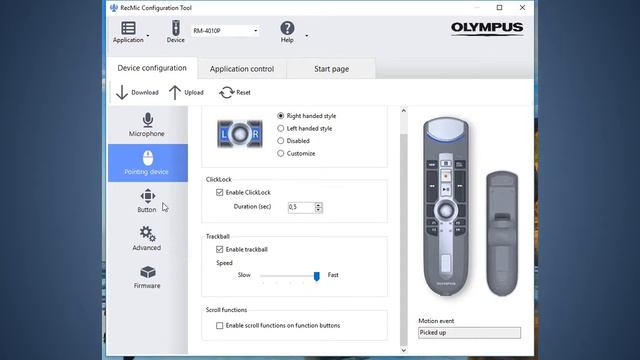Click the Olympus logo
Viewport: 640px width, 360px height.
click(487, 29)
